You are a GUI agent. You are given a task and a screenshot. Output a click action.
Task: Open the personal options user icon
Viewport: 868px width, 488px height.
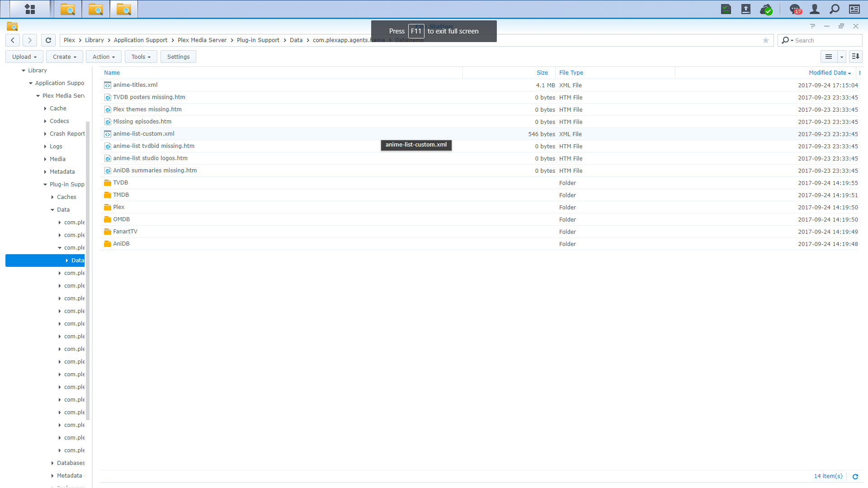(815, 9)
